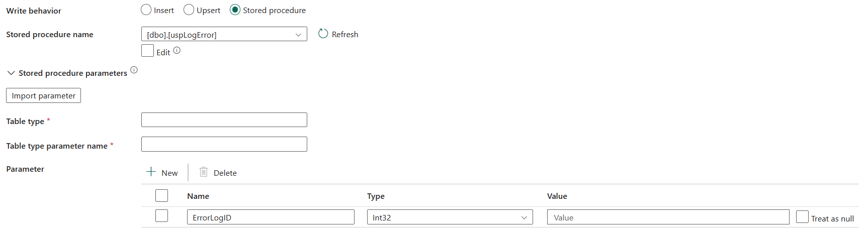This screenshot has width=868, height=232.
Task: Toggle the select-all parameters header checkbox
Action: [x=161, y=195]
